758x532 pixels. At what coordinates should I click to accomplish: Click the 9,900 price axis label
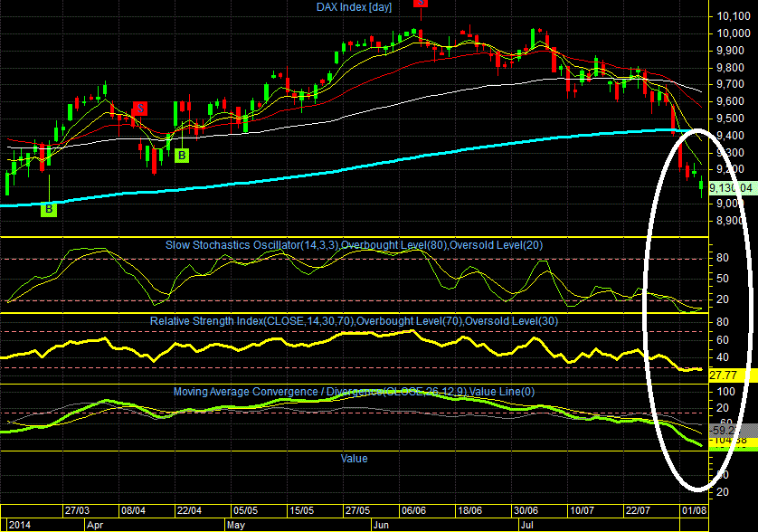[x=730, y=51]
